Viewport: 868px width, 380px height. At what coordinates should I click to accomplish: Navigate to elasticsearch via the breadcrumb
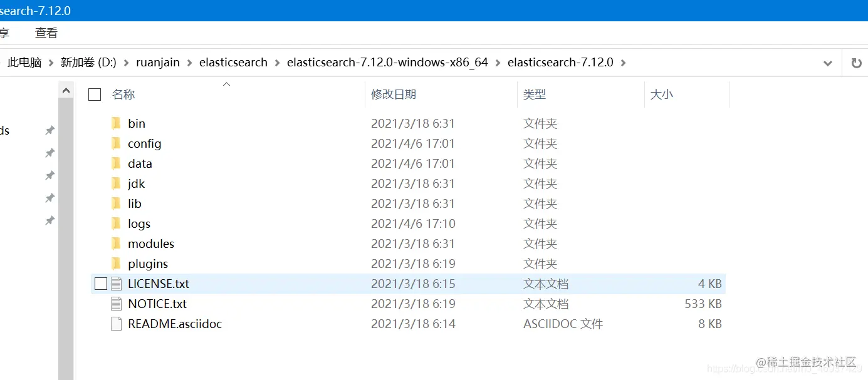(233, 62)
